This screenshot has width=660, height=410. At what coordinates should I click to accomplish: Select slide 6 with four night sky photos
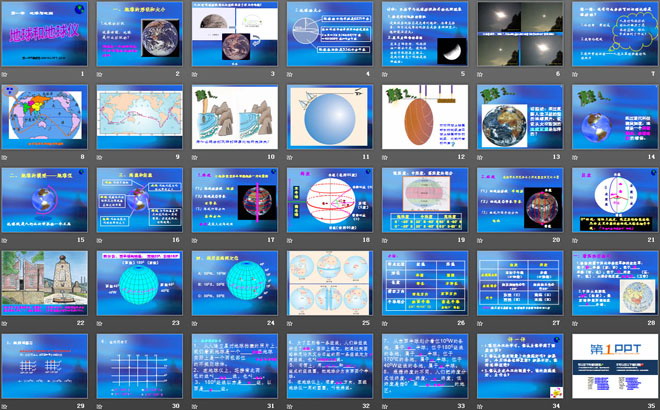[x=520, y=34]
